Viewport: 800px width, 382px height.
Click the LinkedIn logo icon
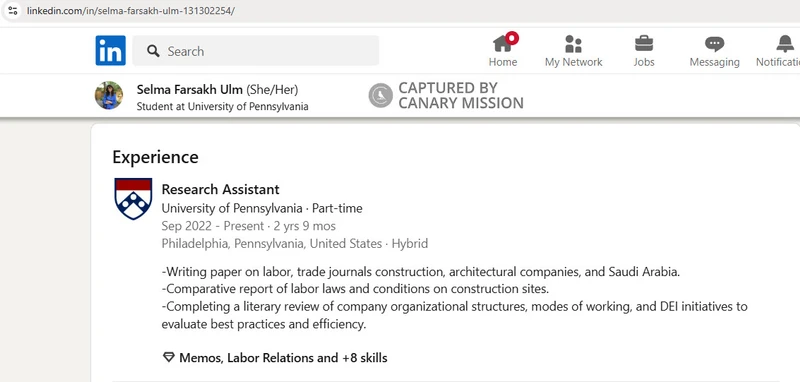tap(110, 50)
